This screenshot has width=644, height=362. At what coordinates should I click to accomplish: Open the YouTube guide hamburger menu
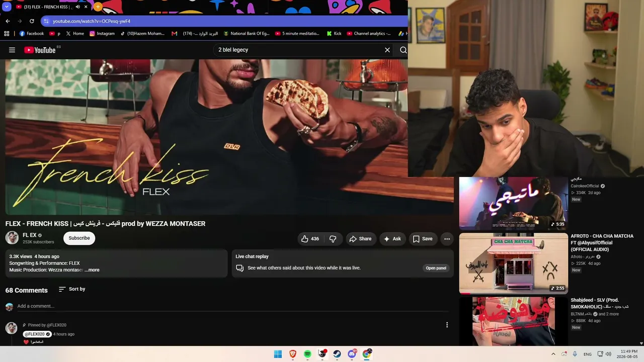[x=12, y=50]
